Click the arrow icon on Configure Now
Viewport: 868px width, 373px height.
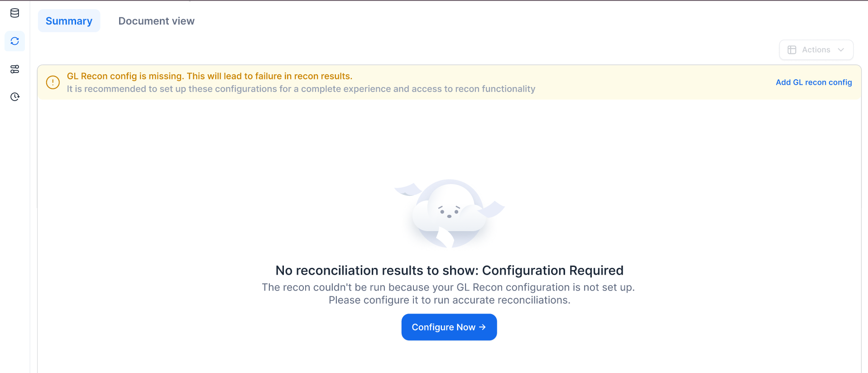point(482,327)
